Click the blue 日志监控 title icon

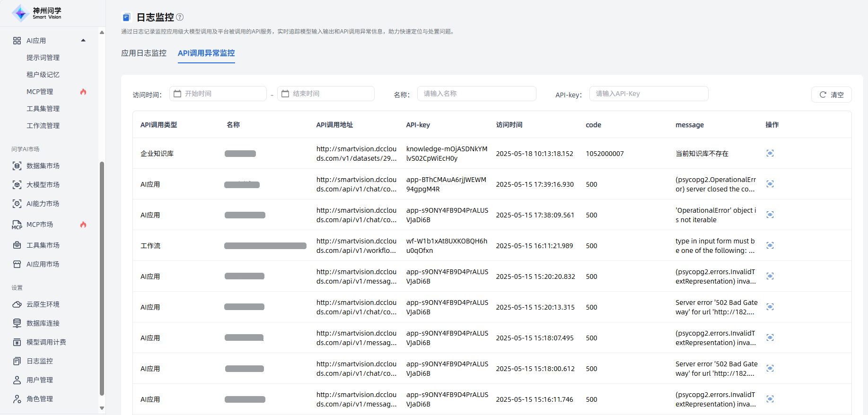(x=126, y=17)
